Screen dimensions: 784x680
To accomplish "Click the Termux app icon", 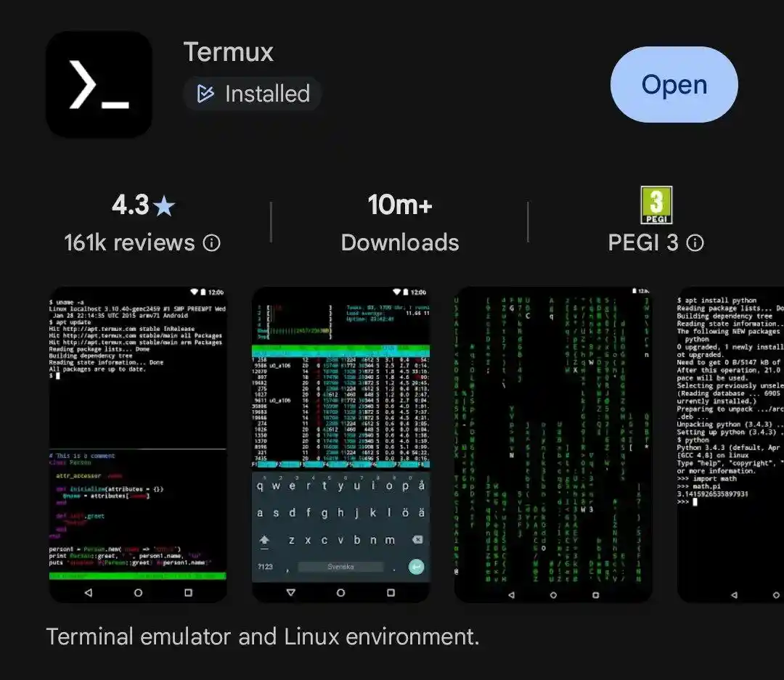I will tap(99, 83).
